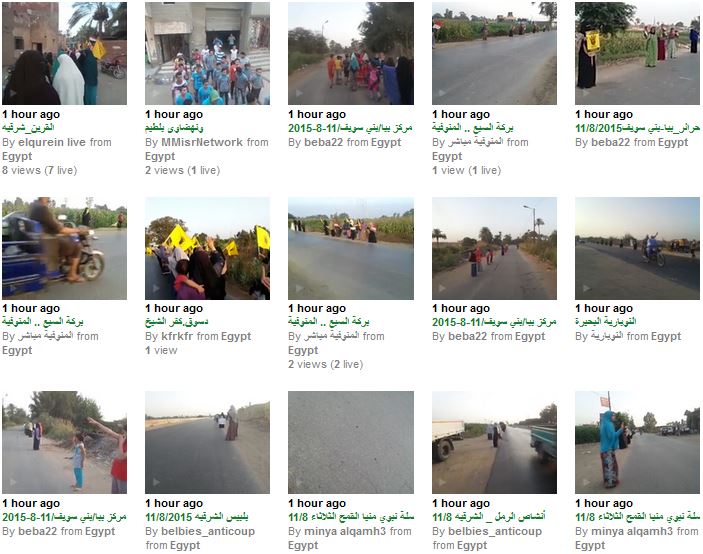Click the MMisrNetwork username link

pos(202,143)
